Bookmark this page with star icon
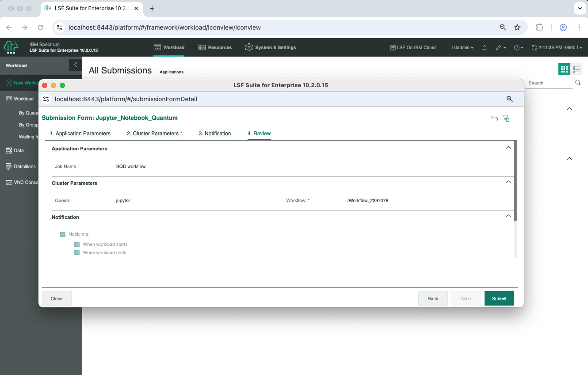 tap(517, 27)
